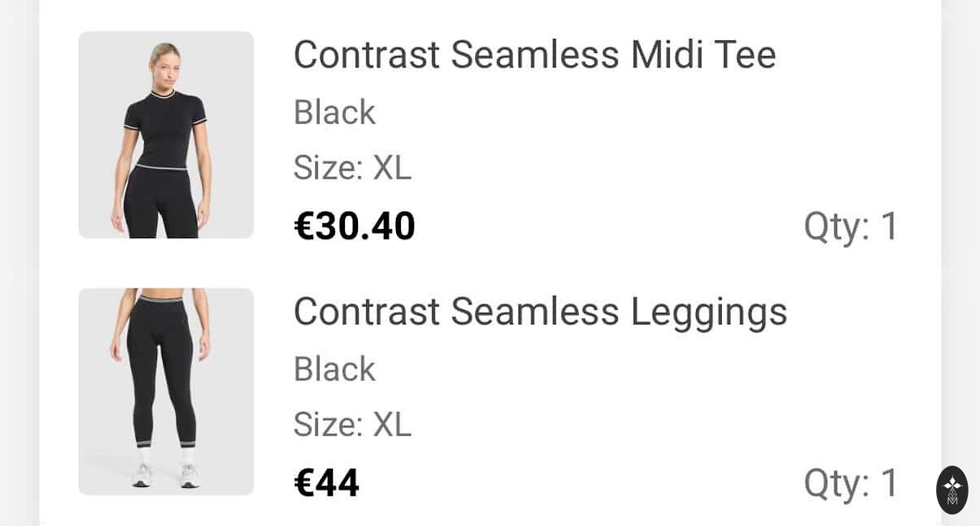Click the XL value in the Midi Tee size
The image size is (980, 526).
click(x=392, y=167)
